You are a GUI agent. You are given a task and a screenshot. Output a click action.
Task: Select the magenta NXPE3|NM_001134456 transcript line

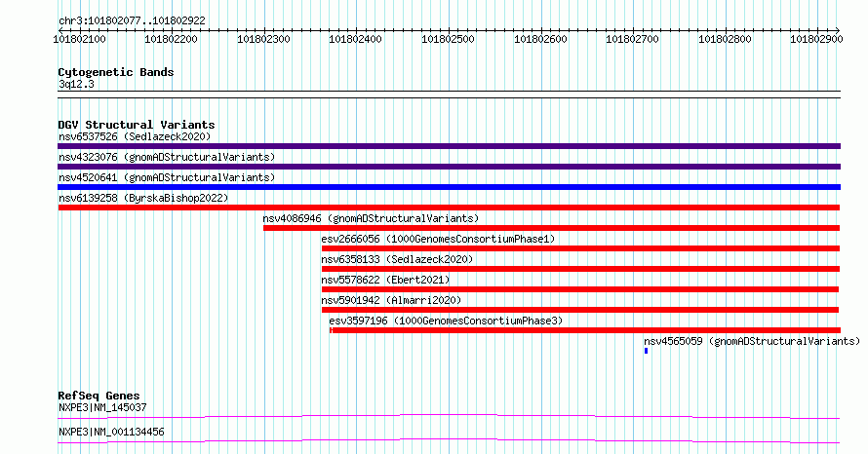tap(449, 440)
